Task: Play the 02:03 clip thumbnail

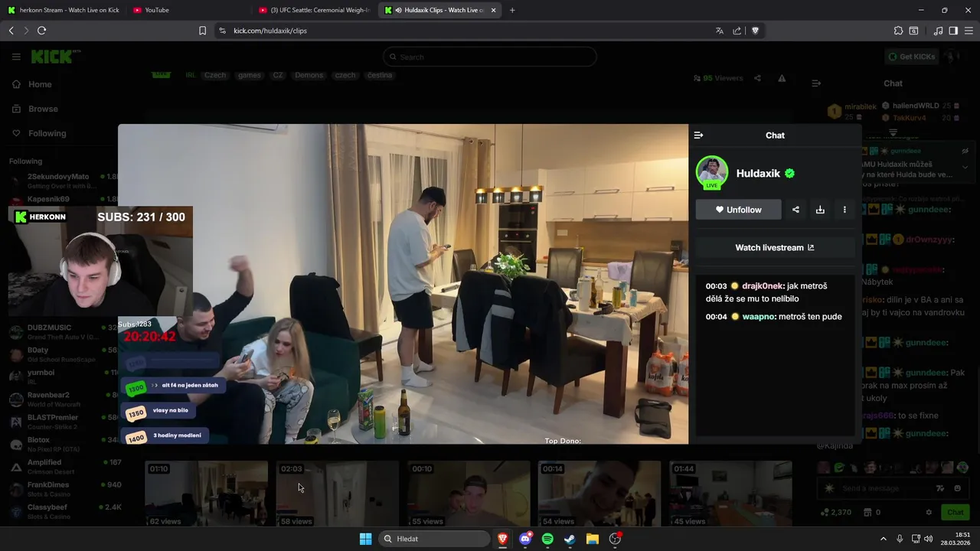Action: pyautogui.click(x=338, y=494)
